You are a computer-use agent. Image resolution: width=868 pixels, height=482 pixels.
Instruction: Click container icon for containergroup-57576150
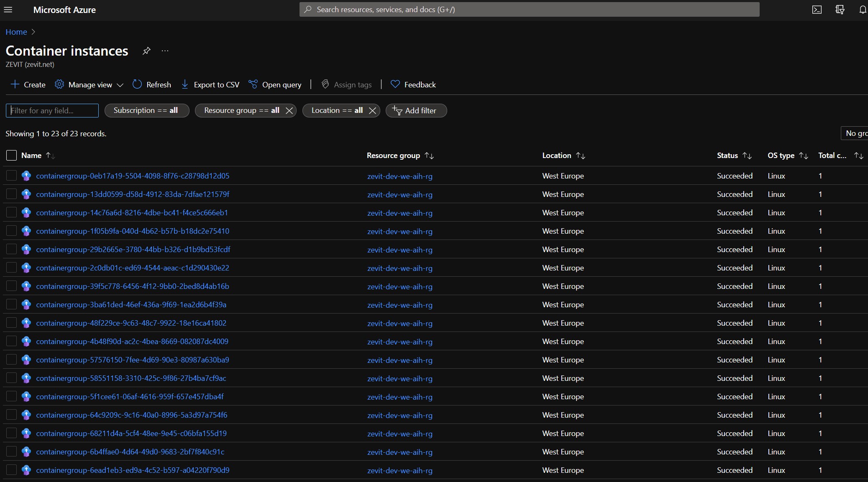(26, 360)
